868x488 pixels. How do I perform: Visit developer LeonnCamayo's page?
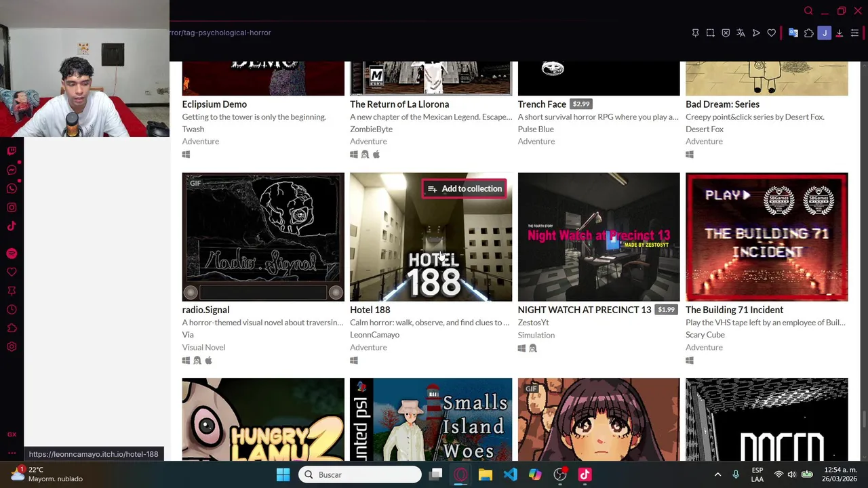pyautogui.click(x=374, y=334)
